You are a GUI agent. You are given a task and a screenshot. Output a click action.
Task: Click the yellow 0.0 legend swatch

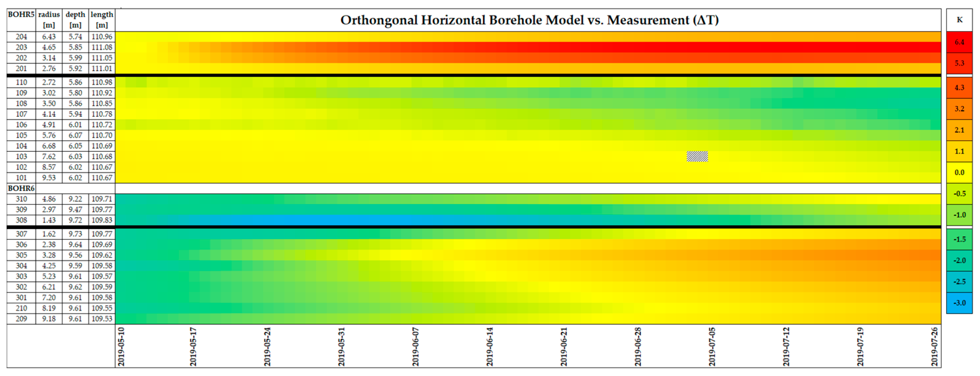pyautogui.click(x=959, y=172)
